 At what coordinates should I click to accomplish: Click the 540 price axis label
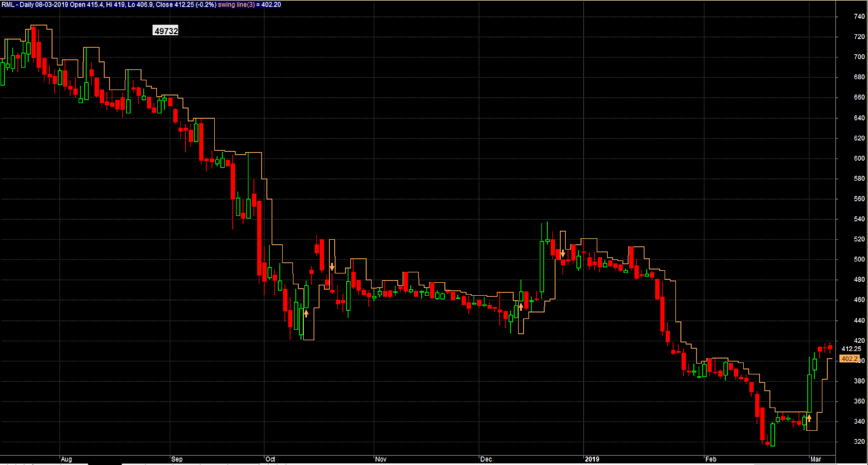(859, 219)
